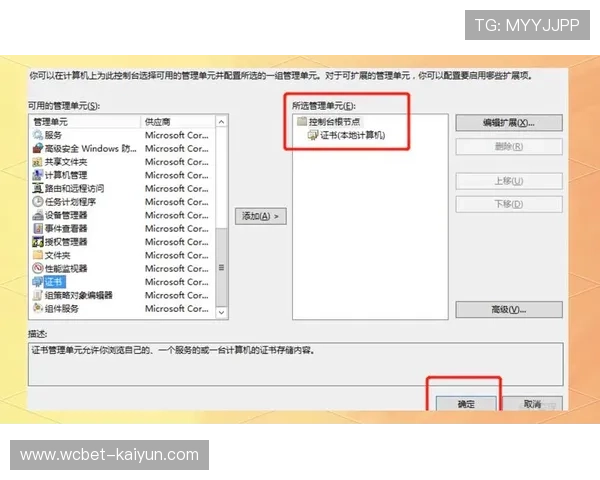Image resolution: width=600 pixels, height=480 pixels.
Task: Select the 组件服务 icon
Action: [x=38, y=309]
